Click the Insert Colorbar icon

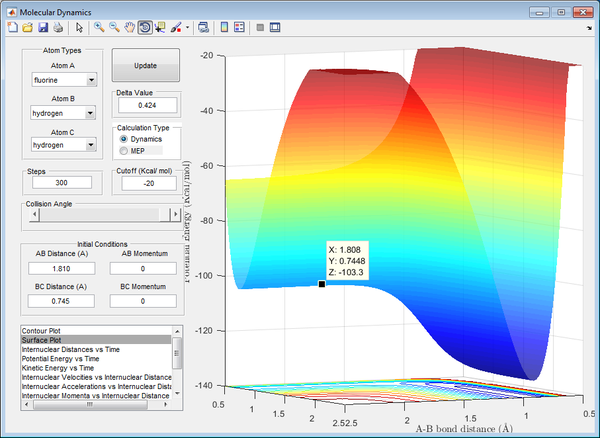(x=223, y=27)
